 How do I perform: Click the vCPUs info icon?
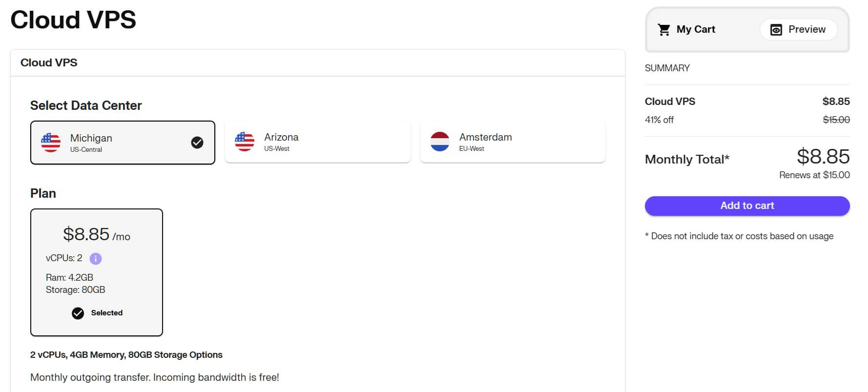(x=96, y=258)
